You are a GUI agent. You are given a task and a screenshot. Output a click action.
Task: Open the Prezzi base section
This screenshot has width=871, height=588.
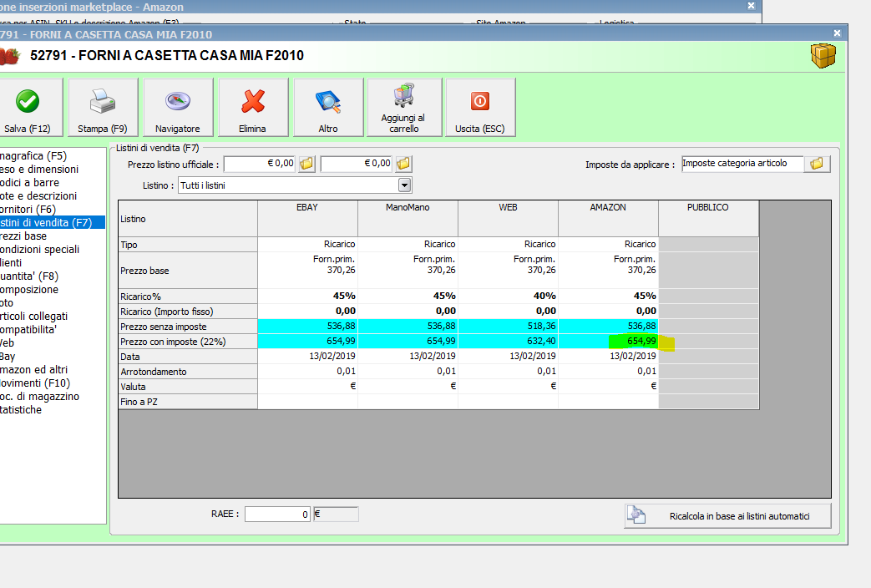(24, 236)
